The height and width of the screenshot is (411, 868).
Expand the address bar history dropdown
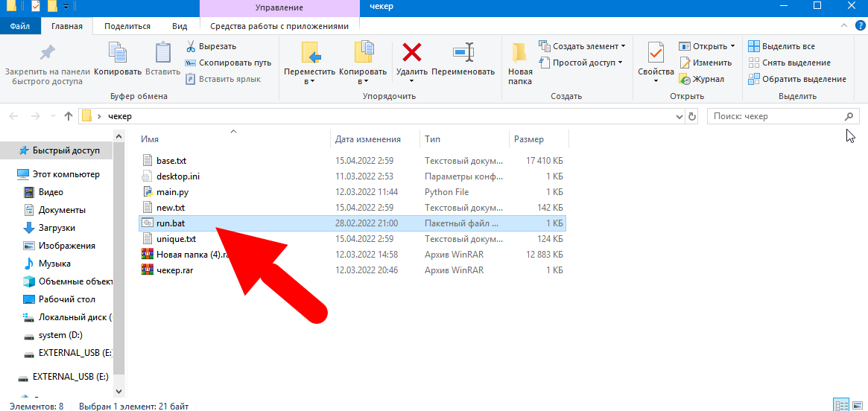[x=679, y=117]
